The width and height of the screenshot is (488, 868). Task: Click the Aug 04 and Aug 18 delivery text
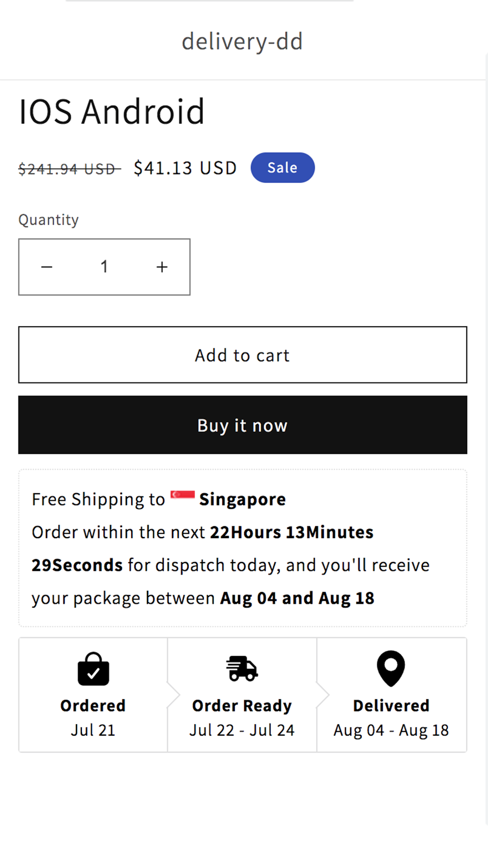[x=297, y=598]
